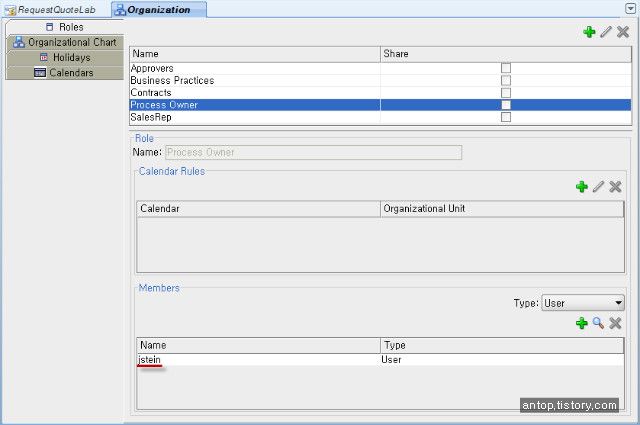
Task: Search members with magnifier icon
Action: tap(598, 323)
